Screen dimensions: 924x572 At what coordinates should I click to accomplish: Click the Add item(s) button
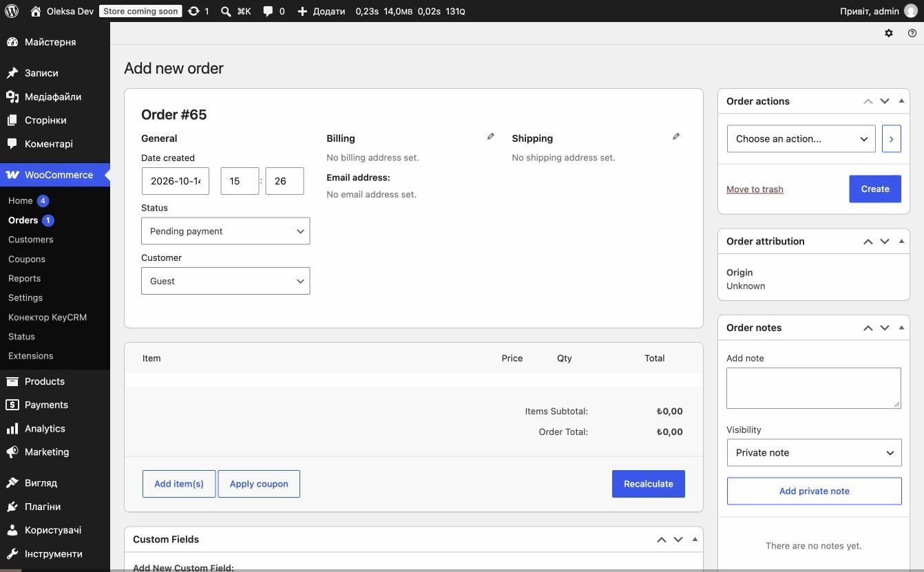click(179, 484)
